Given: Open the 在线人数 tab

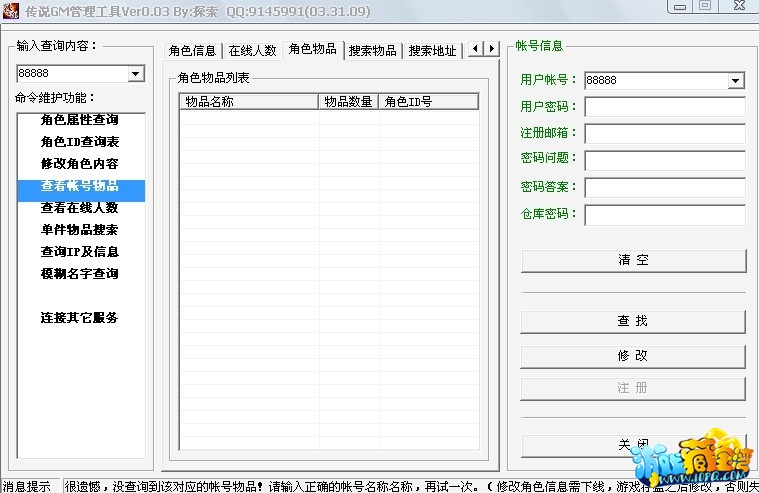Looking at the screenshot, I should point(252,50).
